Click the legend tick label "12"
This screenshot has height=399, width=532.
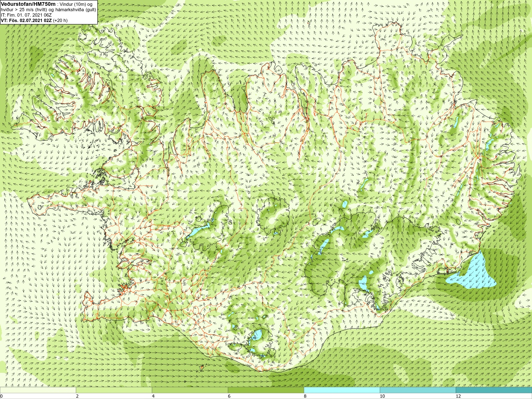pyautogui.click(x=458, y=396)
